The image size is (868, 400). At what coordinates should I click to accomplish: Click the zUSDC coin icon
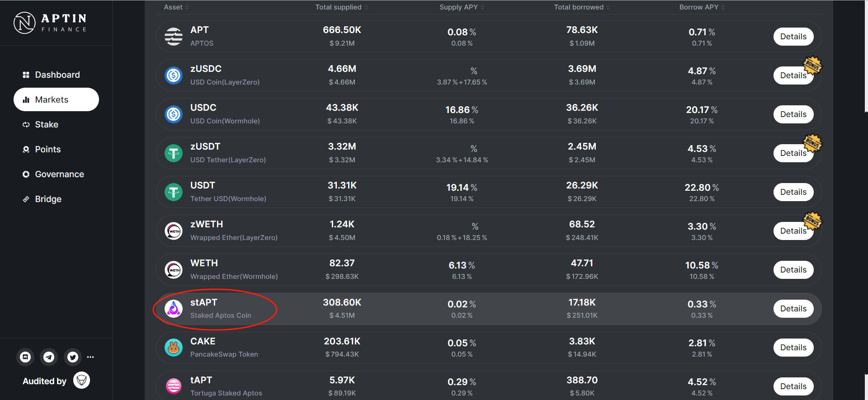tap(174, 75)
